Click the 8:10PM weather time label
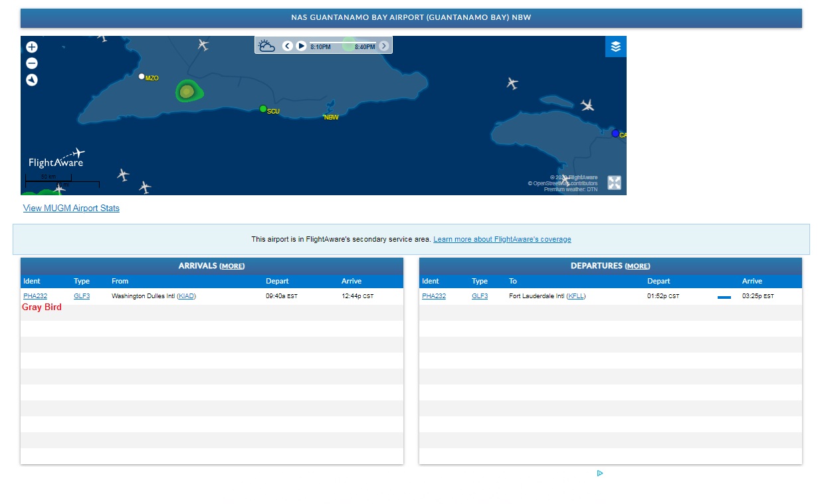Image resolution: width=818 pixels, height=504 pixels. [320, 47]
